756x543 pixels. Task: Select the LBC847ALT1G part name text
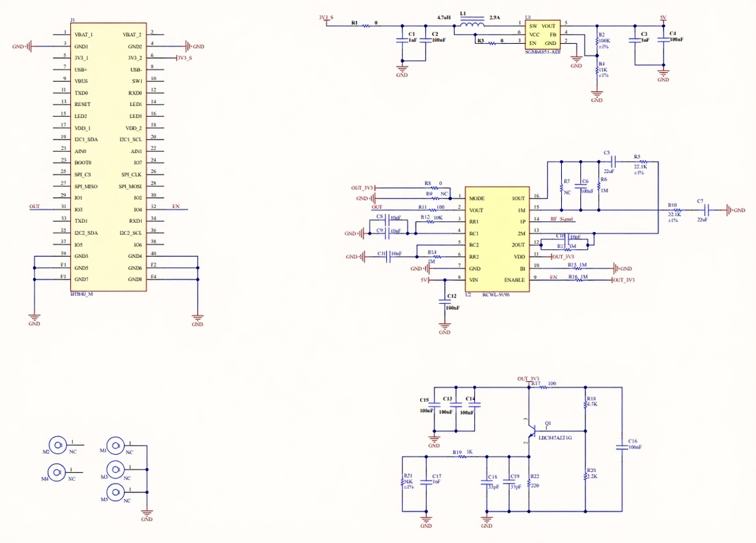pyautogui.click(x=555, y=438)
